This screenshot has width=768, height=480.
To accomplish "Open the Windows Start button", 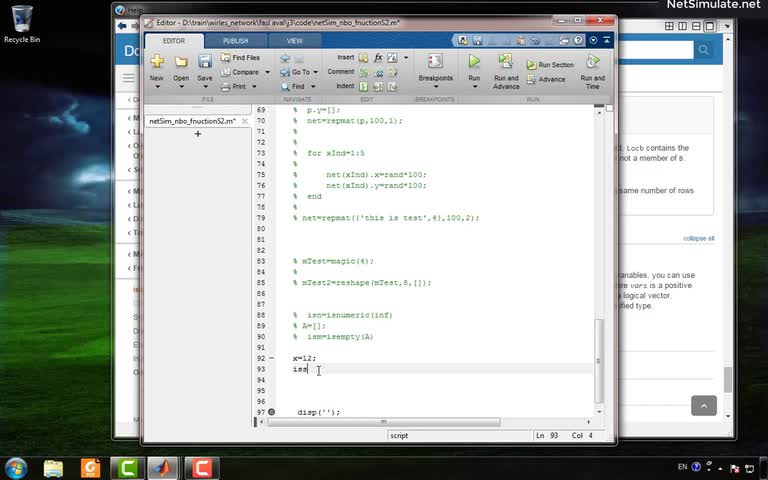I will [x=16, y=468].
